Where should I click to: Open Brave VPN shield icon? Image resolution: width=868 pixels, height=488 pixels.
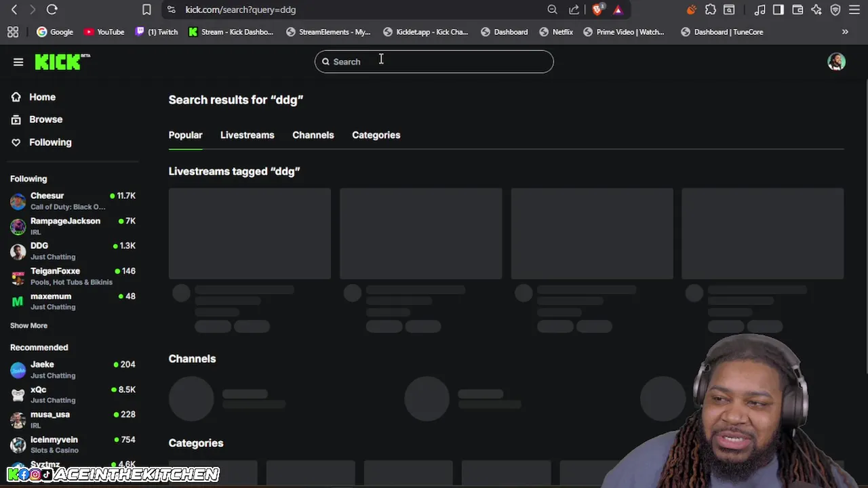click(835, 9)
